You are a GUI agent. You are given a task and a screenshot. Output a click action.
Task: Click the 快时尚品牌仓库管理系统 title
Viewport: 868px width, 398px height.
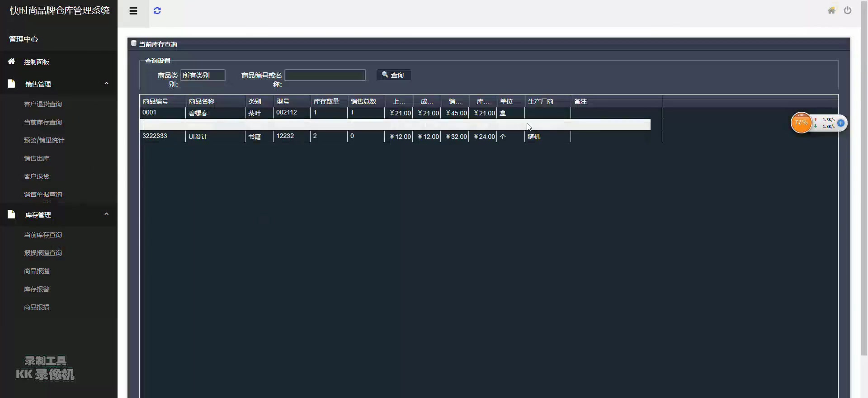tap(60, 10)
